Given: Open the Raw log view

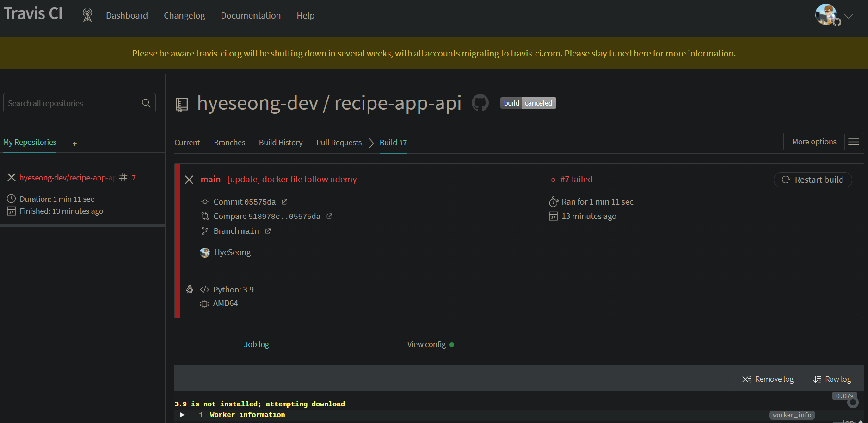Looking at the screenshot, I should click(x=832, y=379).
